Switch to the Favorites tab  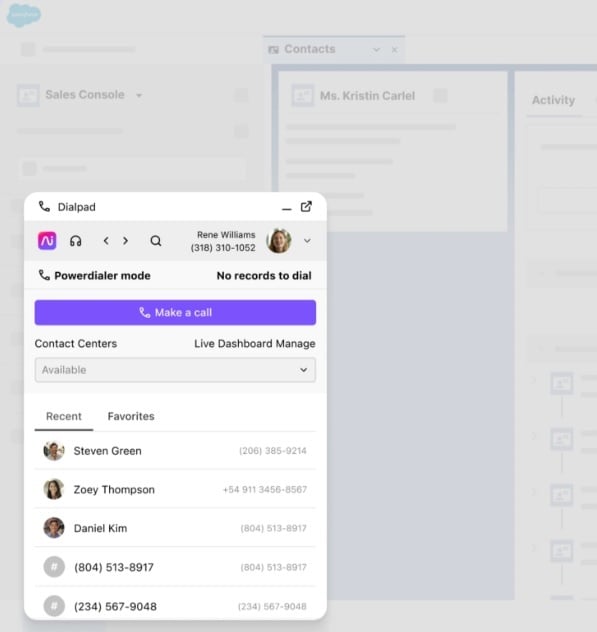(x=131, y=416)
